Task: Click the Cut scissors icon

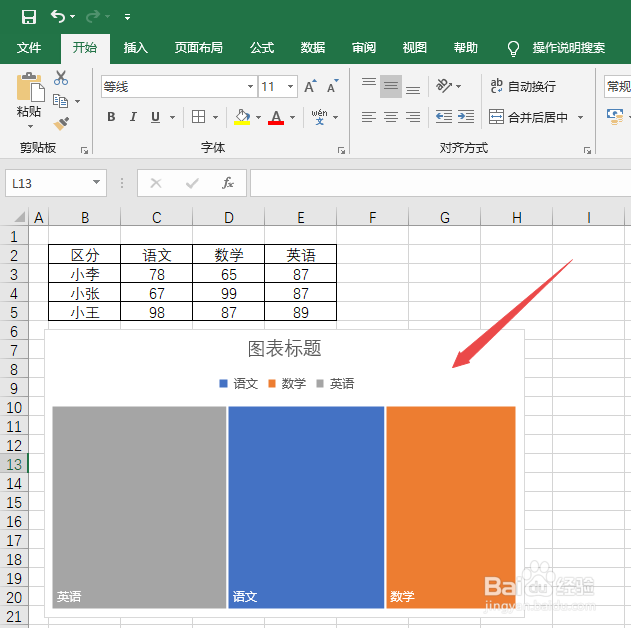Action: coord(61,78)
